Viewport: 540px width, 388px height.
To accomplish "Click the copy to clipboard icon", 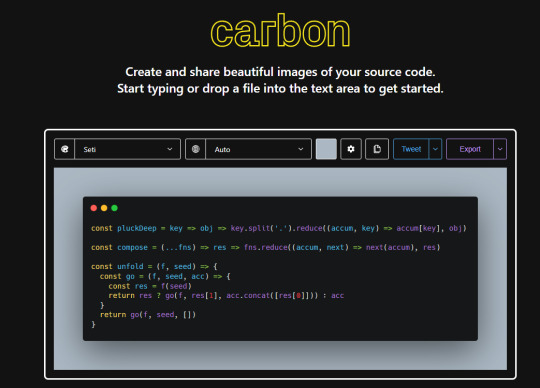I will click(x=377, y=149).
